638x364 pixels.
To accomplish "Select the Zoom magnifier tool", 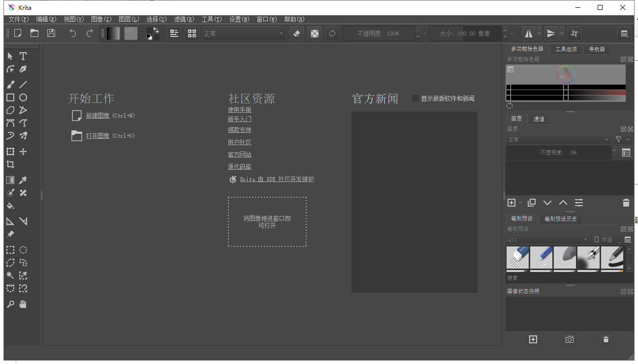I will click(10, 304).
